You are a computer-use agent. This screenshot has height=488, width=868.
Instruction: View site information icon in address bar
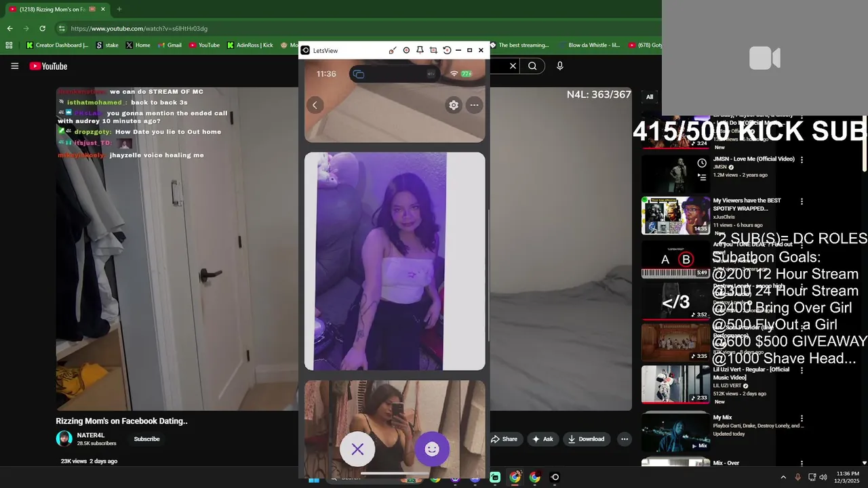click(62, 28)
